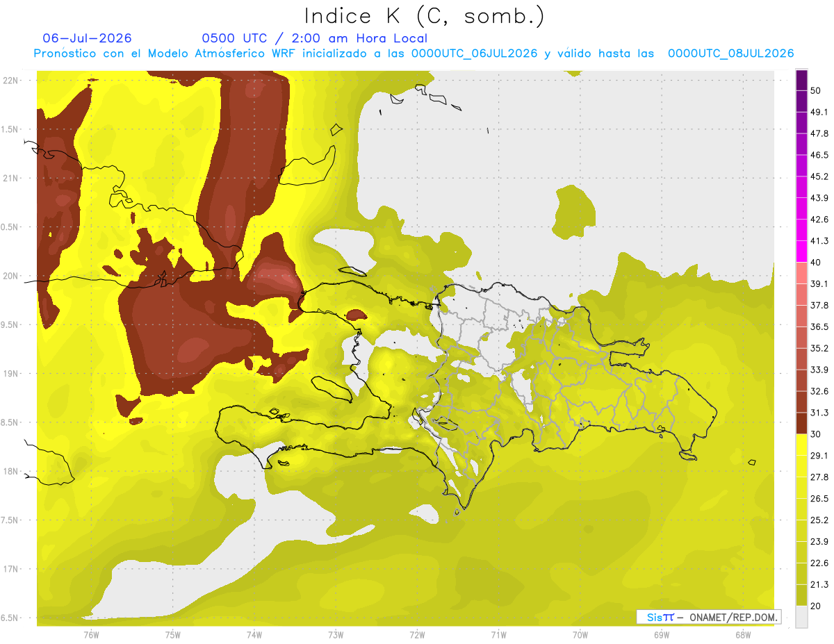Click the legend value "50"

pos(816,90)
